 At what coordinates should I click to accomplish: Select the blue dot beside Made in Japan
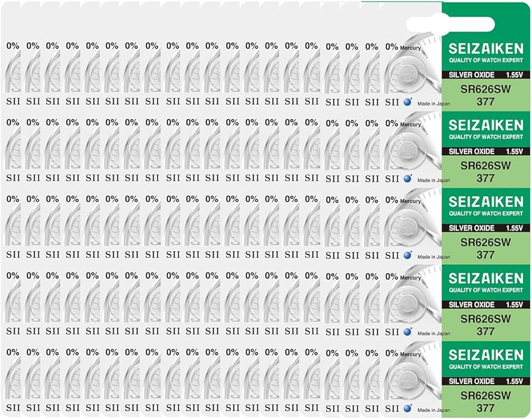click(x=407, y=102)
